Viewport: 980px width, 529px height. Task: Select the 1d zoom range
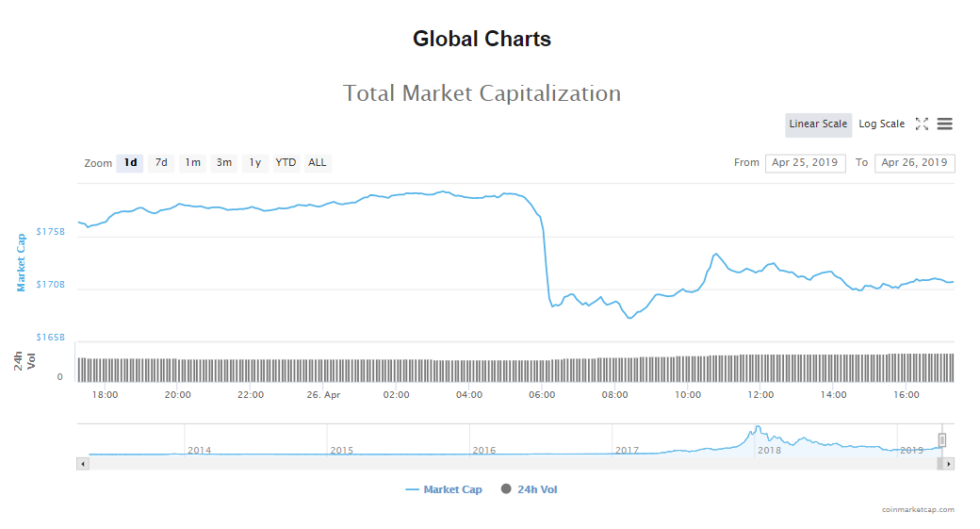(x=130, y=163)
